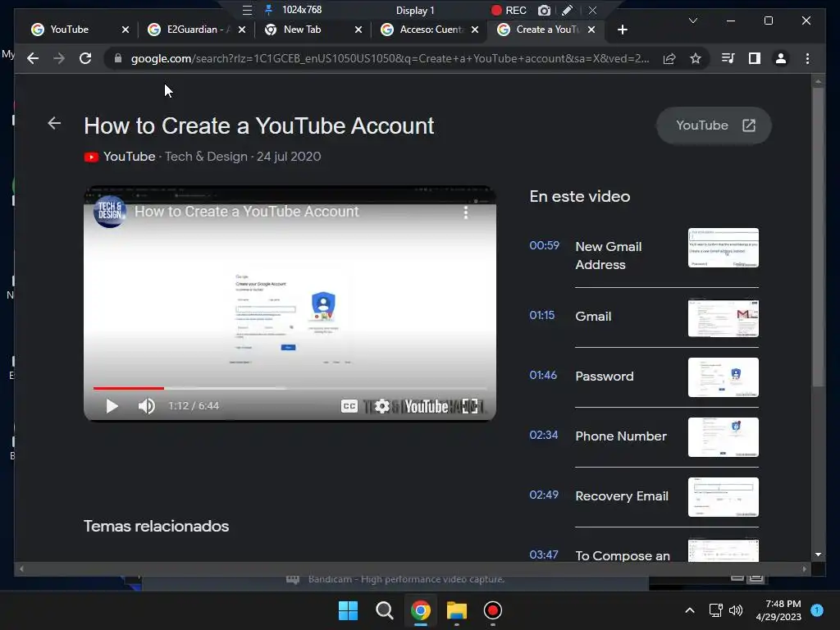
Task: Click the Tech & Design channel avatar
Action: [x=110, y=211]
